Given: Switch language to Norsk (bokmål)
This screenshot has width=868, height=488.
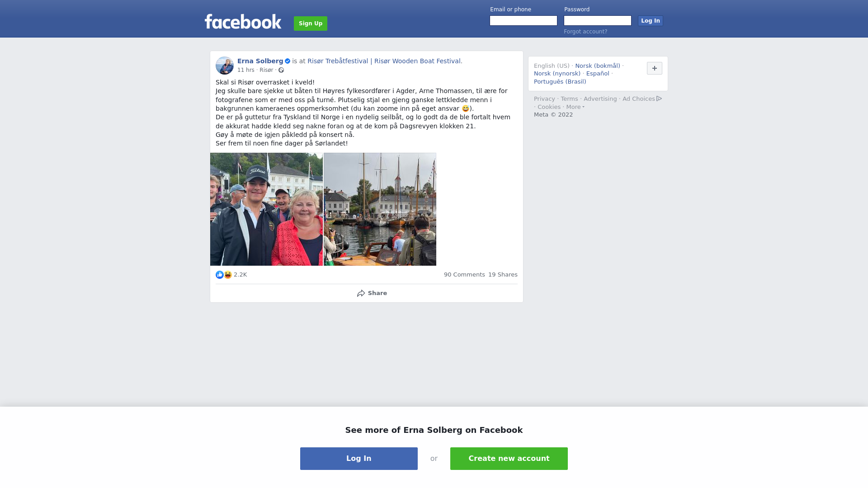Looking at the screenshot, I should [598, 66].
